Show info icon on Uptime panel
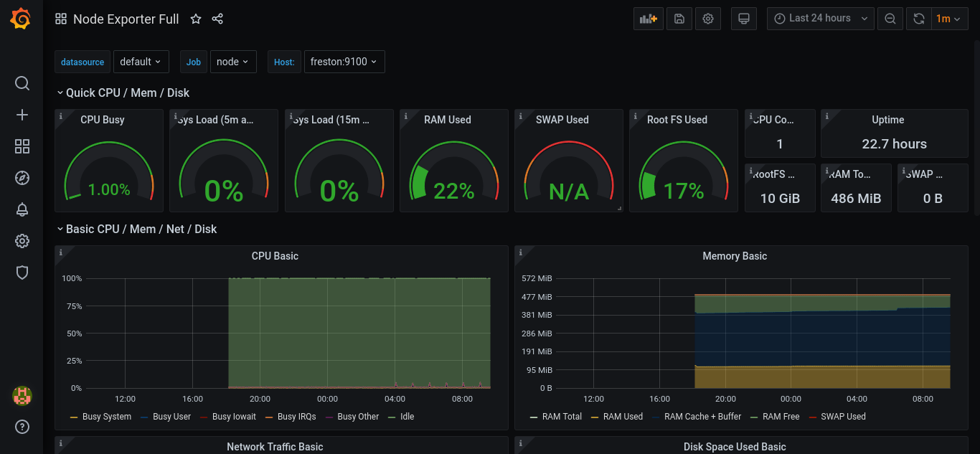980x454 pixels. click(826, 115)
